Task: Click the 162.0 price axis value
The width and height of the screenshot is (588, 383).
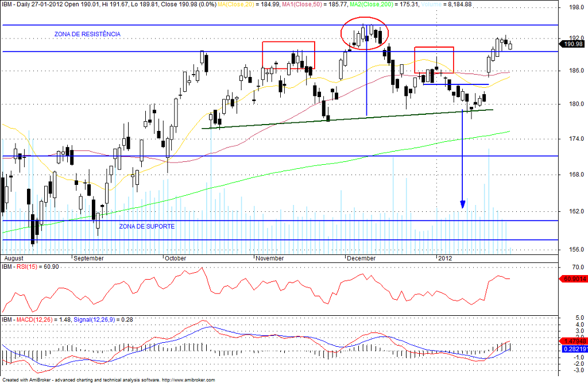Action: pos(577,211)
